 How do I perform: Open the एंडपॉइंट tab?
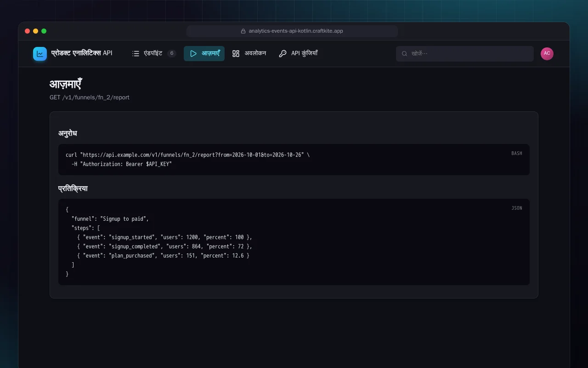154,54
